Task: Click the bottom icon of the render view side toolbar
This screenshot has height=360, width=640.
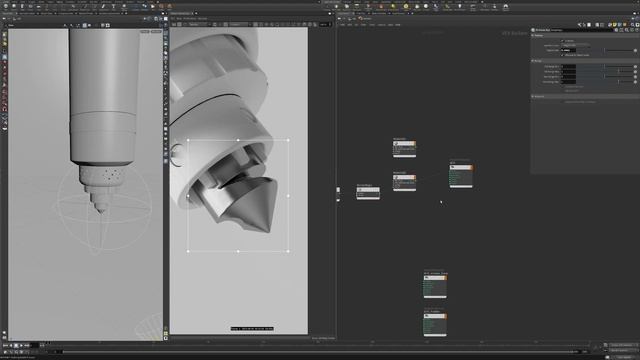Action: click(165, 338)
